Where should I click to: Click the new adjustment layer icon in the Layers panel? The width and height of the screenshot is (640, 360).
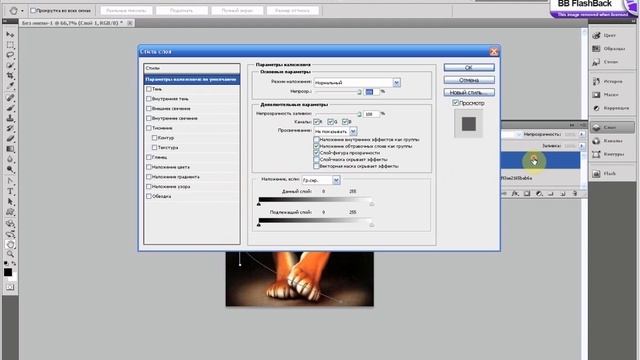pyautogui.click(x=539, y=193)
